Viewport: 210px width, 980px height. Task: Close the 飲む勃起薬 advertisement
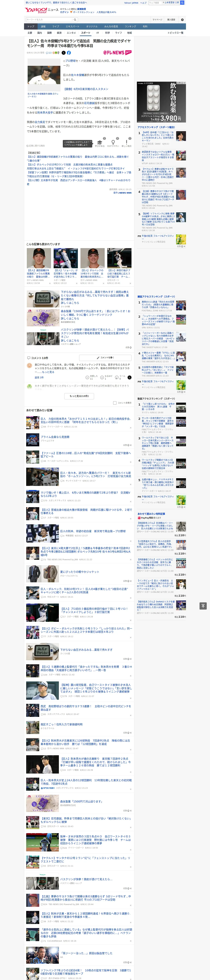point(184,83)
